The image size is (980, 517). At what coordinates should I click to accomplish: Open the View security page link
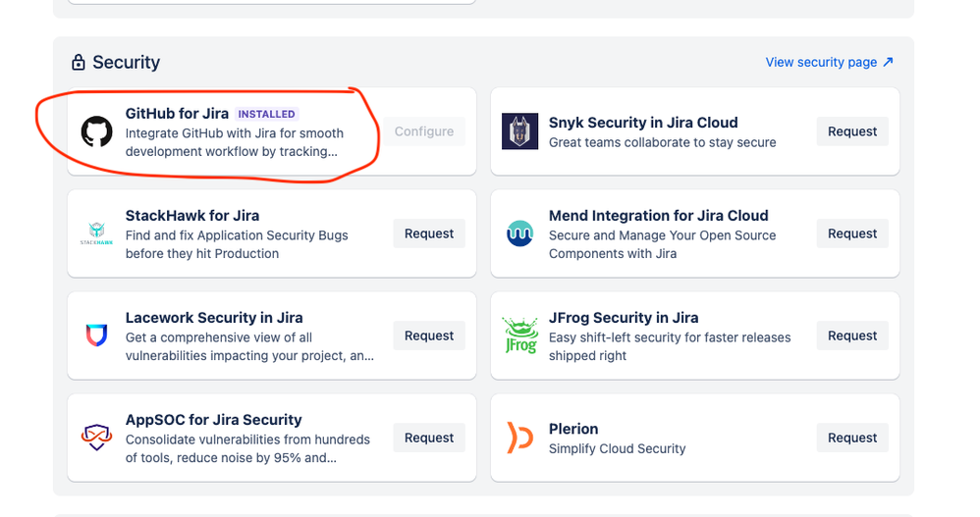point(830,62)
